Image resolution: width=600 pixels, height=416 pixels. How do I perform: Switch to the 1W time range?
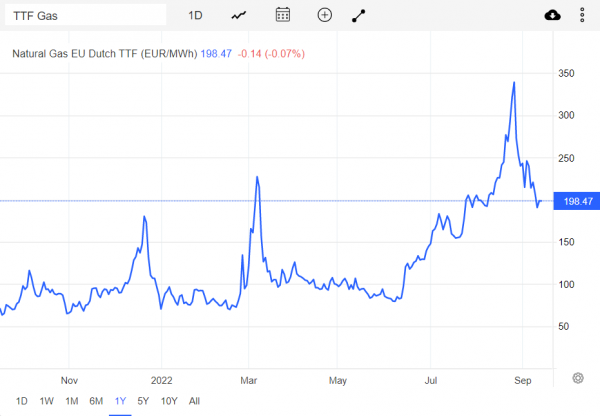click(x=46, y=401)
